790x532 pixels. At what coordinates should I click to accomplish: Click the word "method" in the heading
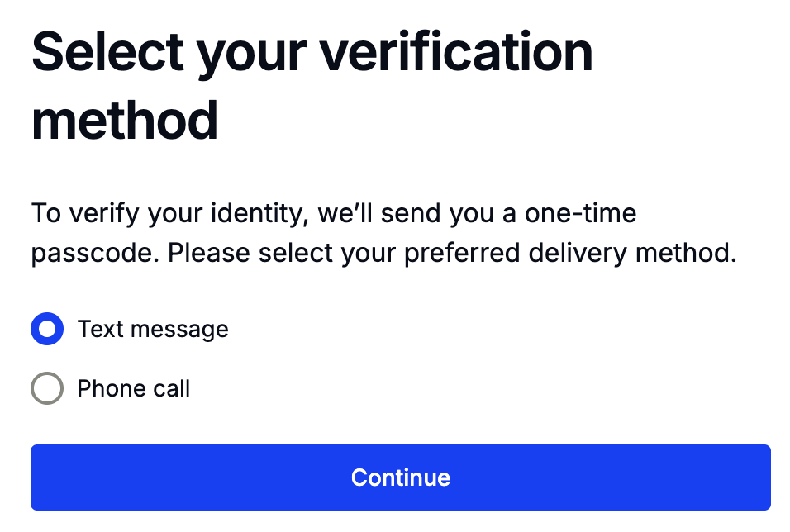tap(125, 121)
